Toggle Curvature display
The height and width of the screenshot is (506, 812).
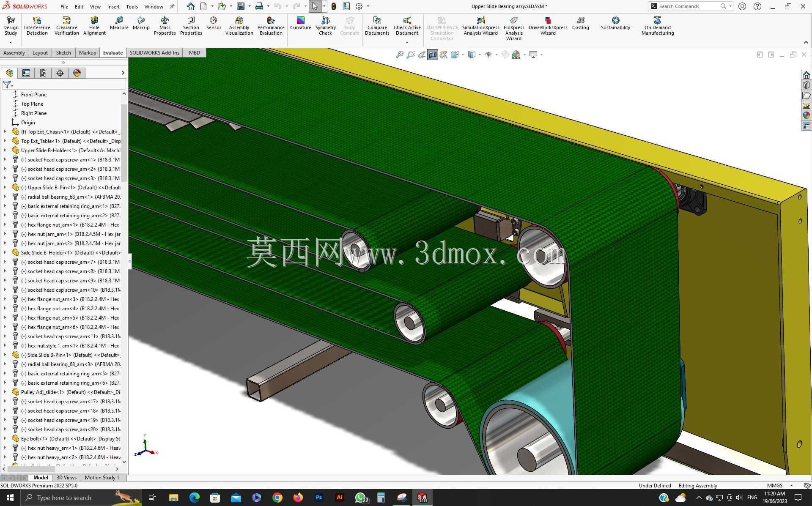(300, 24)
